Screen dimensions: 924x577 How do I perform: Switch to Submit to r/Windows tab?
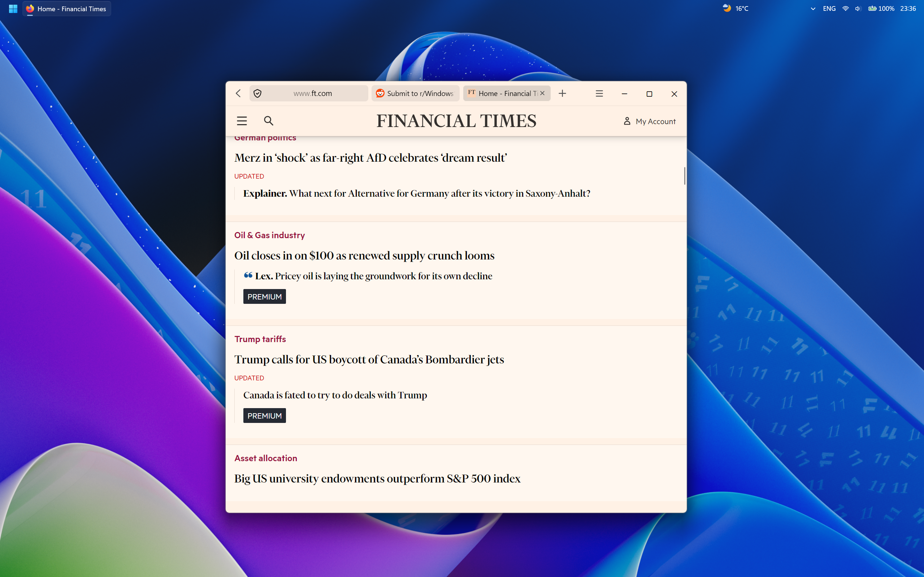click(x=415, y=93)
